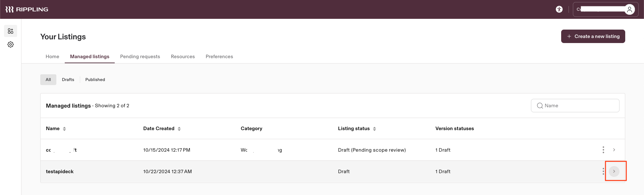Click 1 Draft version status in the 10/15/2024 row
This screenshot has width=644, height=195.
(443, 150)
